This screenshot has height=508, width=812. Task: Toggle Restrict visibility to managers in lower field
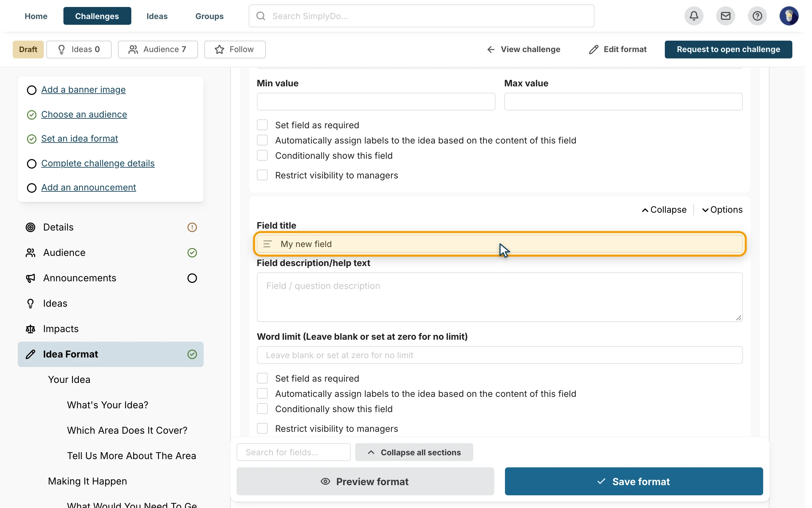coord(262,428)
